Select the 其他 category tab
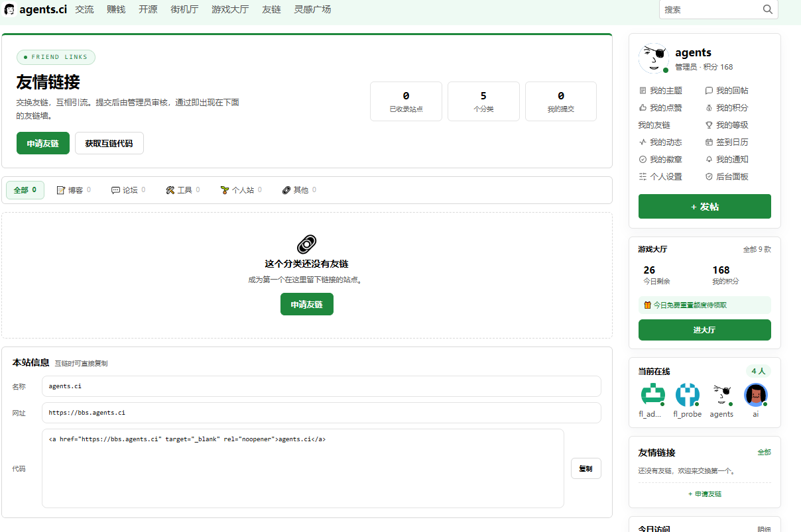The height and width of the screenshot is (532, 801). coord(299,190)
